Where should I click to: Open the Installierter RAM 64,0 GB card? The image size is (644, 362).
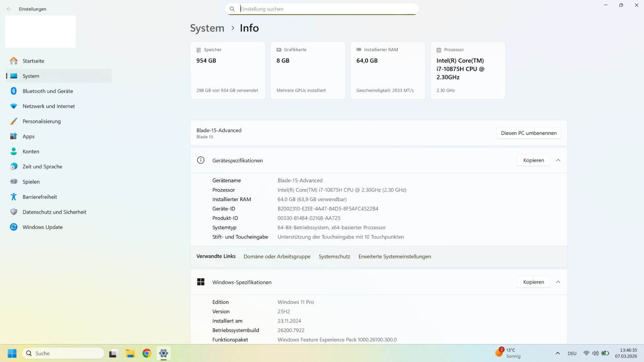tap(388, 70)
